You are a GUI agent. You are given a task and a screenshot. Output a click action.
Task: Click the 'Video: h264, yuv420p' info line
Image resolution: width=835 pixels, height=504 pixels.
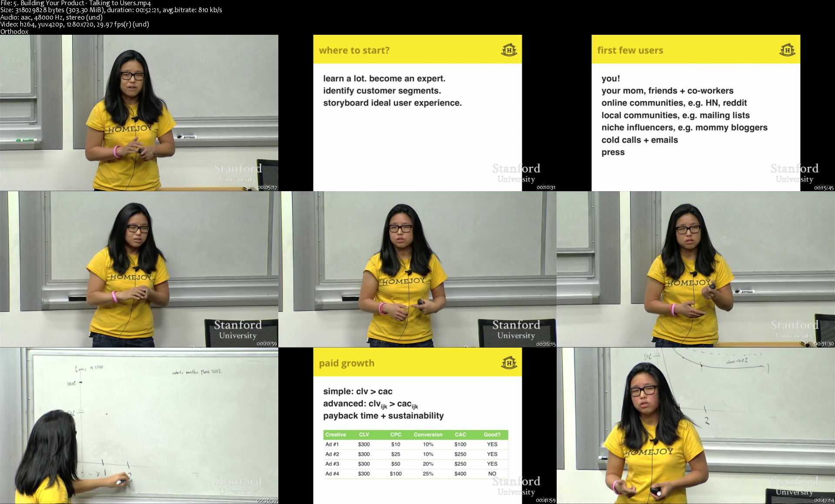pyautogui.click(x=74, y=24)
